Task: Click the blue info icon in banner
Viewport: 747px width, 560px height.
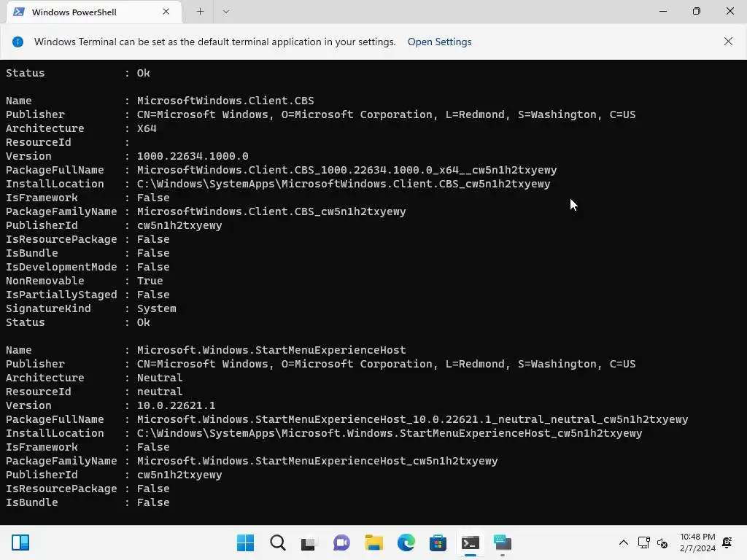Action: tap(18, 42)
